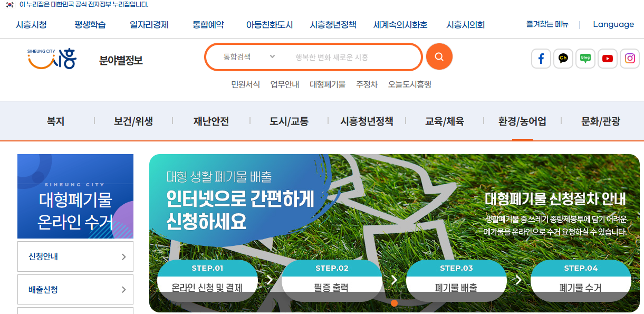Screen dimensions: 644x314
Task: Select the 보건/위생 category tab
Action: pos(133,121)
